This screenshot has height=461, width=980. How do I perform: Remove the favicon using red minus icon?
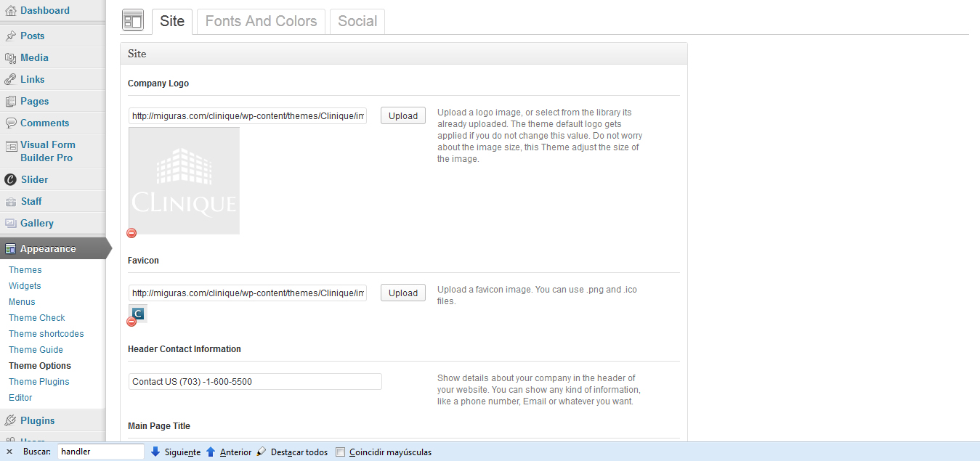(131, 322)
